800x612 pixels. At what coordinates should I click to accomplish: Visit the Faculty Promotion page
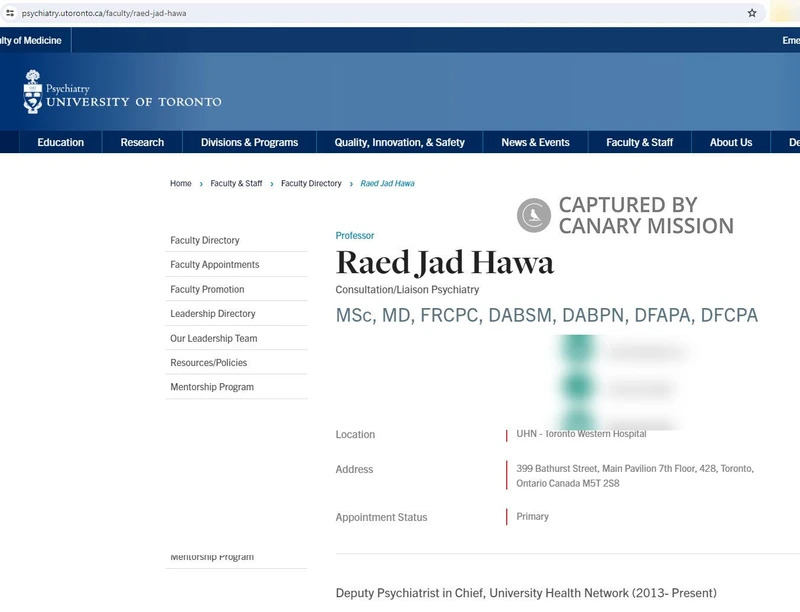tap(209, 289)
